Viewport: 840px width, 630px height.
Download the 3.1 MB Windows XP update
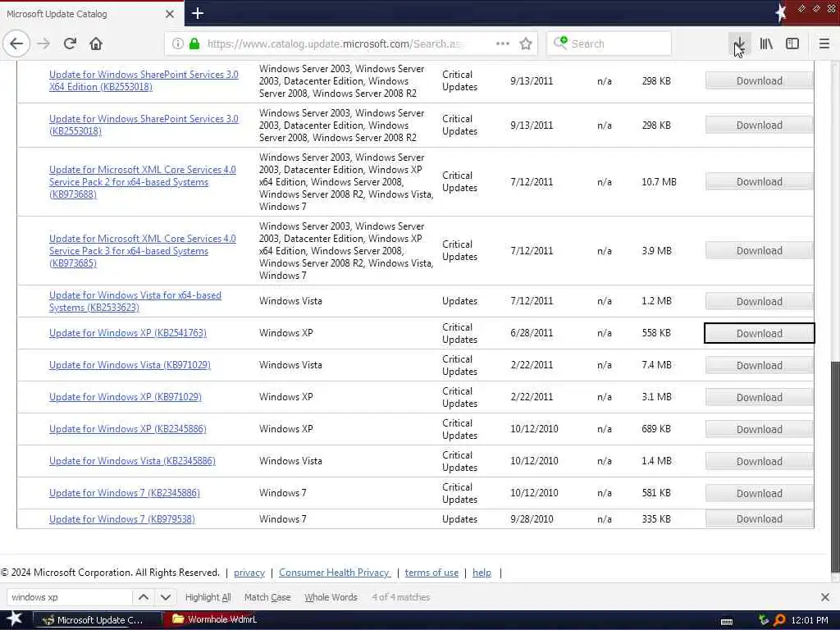(x=759, y=398)
